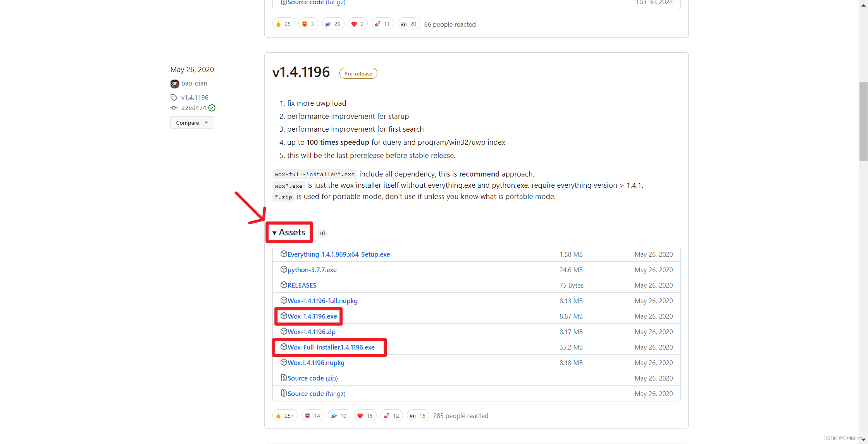
Task: Click the page vertical scrollbar thumb
Action: [x=863, y=121]
